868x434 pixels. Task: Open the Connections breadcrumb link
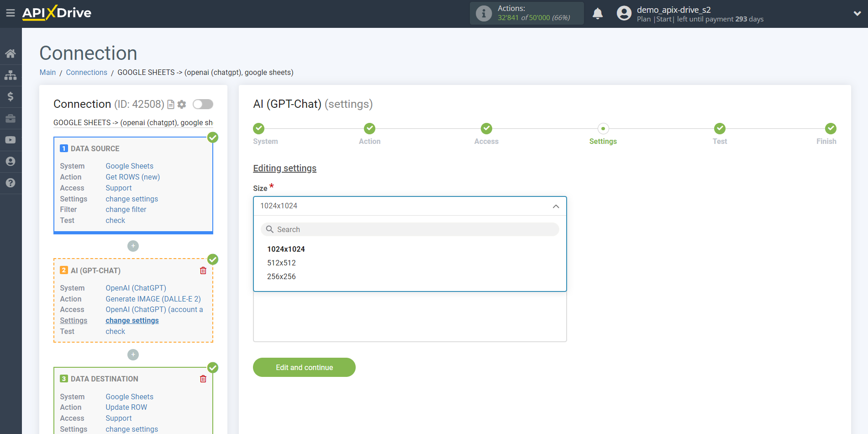tap(86, 72)
